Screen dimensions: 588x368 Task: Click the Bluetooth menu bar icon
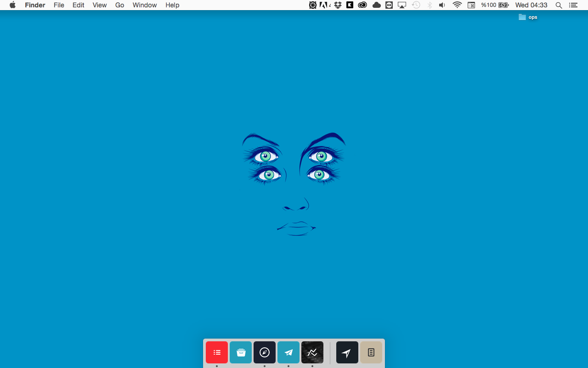[x=430, y=5]
